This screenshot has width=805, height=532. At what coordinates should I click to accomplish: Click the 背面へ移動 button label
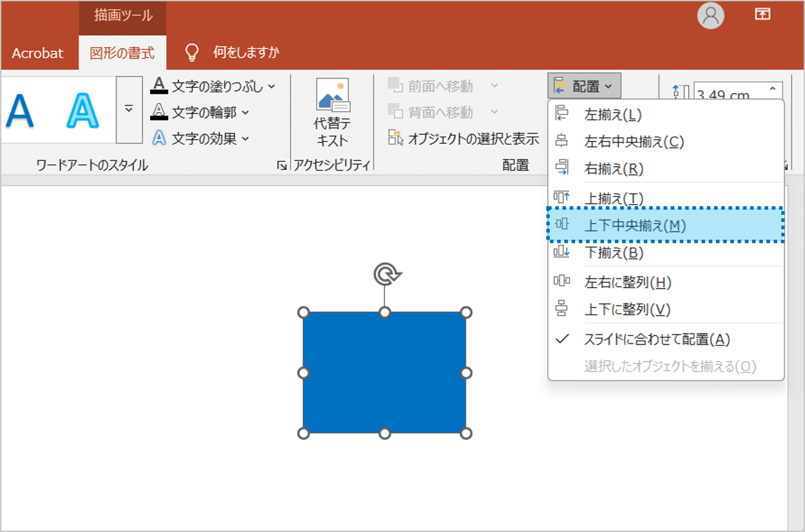[441, 112]
